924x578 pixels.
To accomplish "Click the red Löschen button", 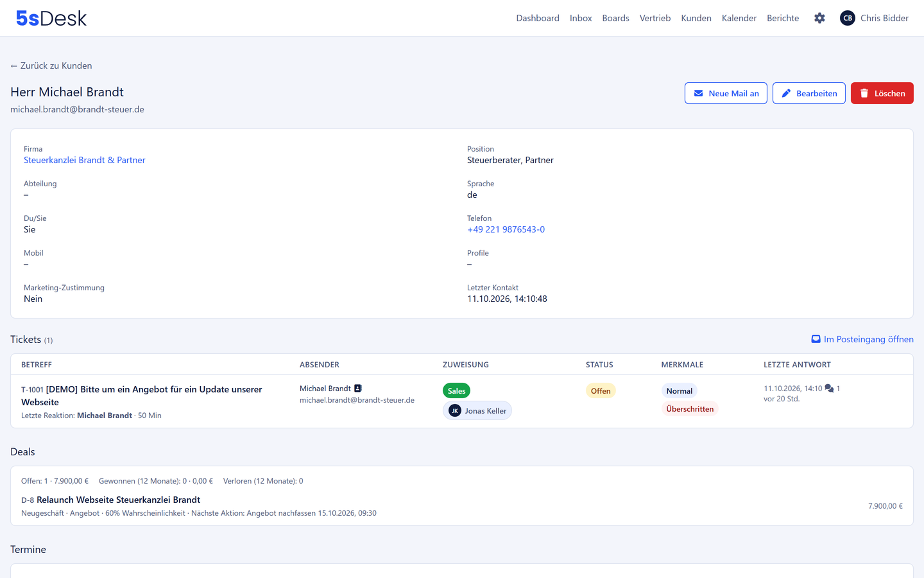I will coord(882,93).
